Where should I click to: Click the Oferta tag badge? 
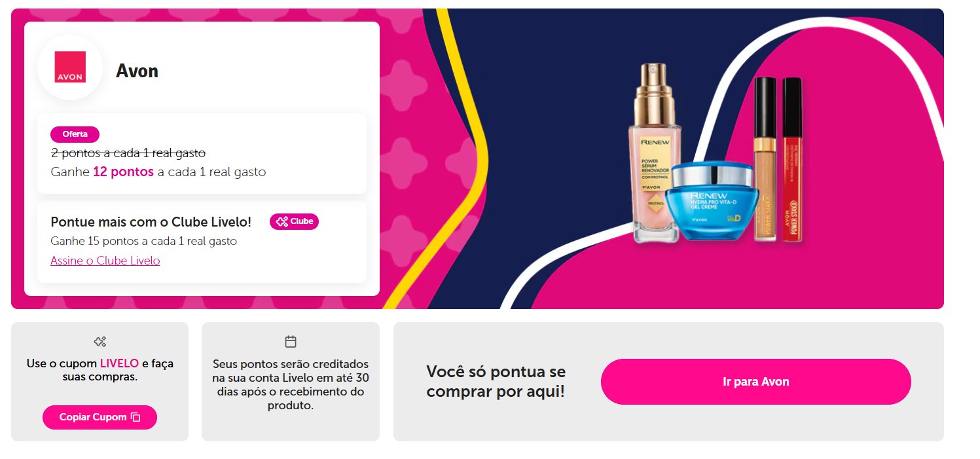(x=75, y=134)
